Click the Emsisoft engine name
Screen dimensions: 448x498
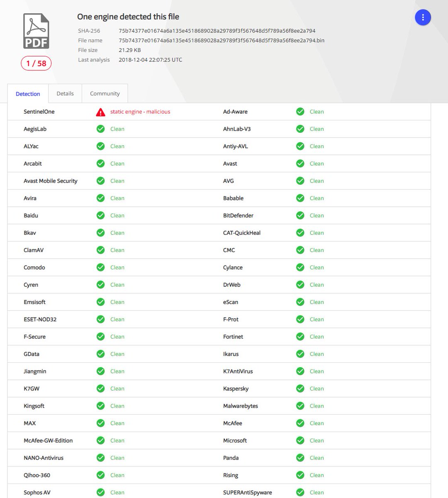[34, 302]
